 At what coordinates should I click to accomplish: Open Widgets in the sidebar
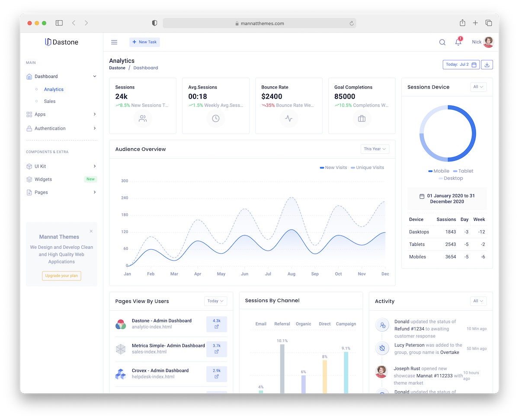43,179
